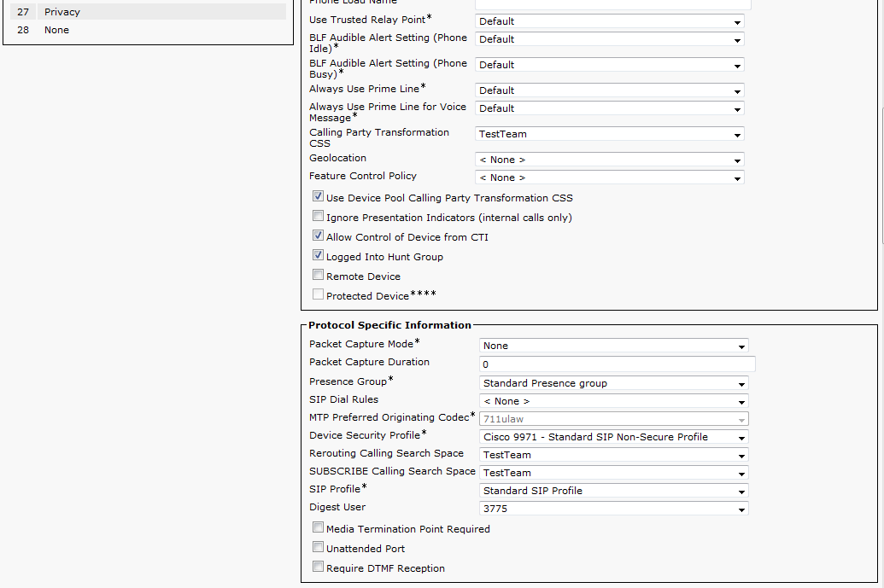Viewport: 884px width, 588px height.
Task: Change the SIP Profile dropdown
Action: coord(613,491)
